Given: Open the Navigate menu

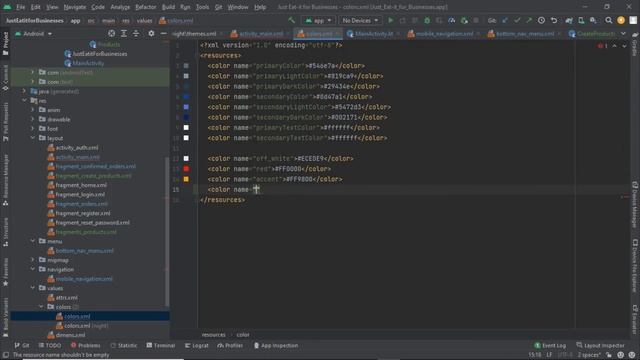Looking at the screenshot, I should [75, 7].
